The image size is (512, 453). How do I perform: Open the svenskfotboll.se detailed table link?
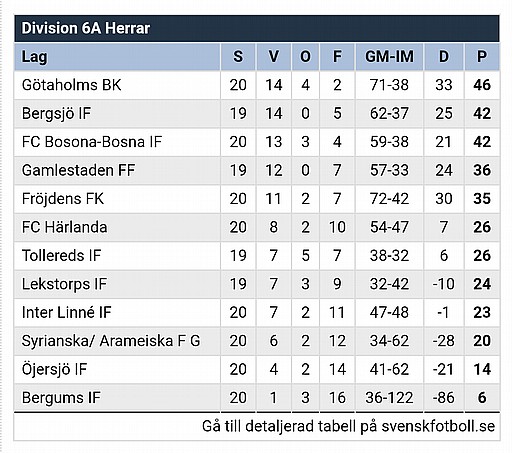(x=348, y=426)
